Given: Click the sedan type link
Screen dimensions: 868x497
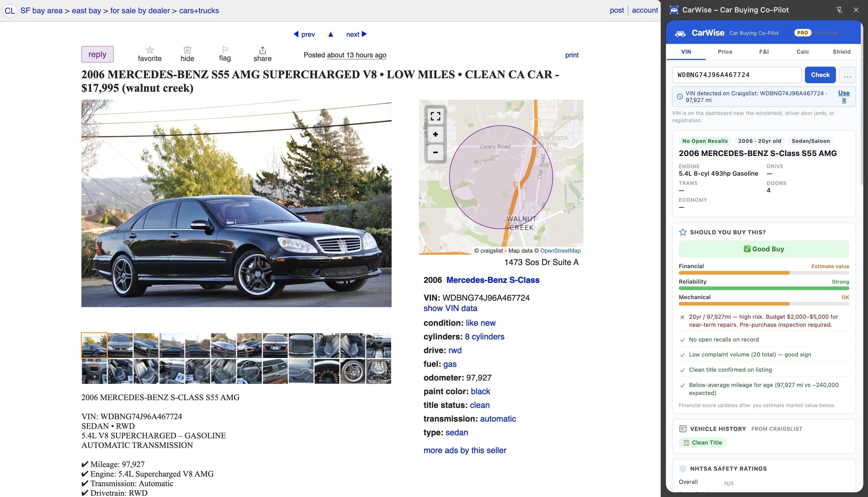Looking at the screenshot, I should [x=456, y=432].
